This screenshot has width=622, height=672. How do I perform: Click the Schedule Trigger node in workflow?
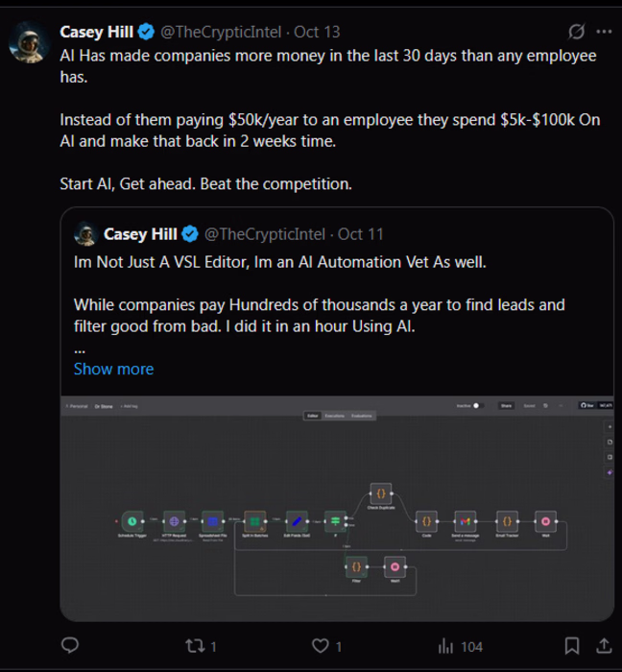tap(132, 521)
